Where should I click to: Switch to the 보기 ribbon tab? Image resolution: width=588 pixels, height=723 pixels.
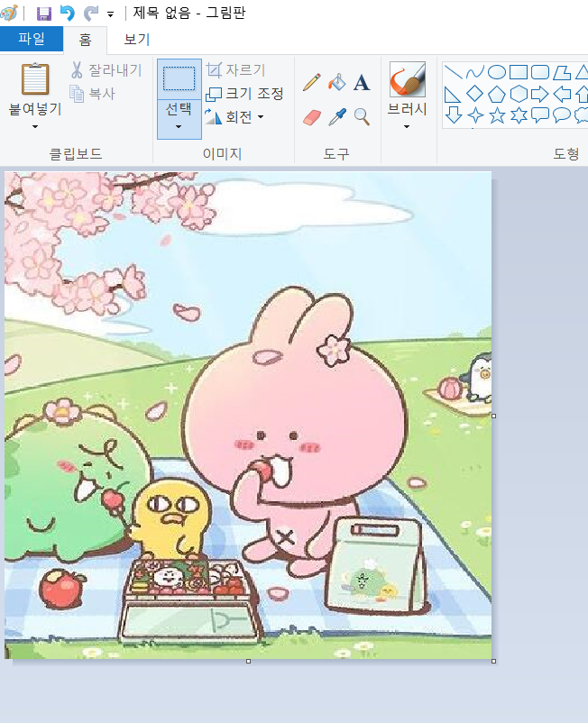point(137,40)
